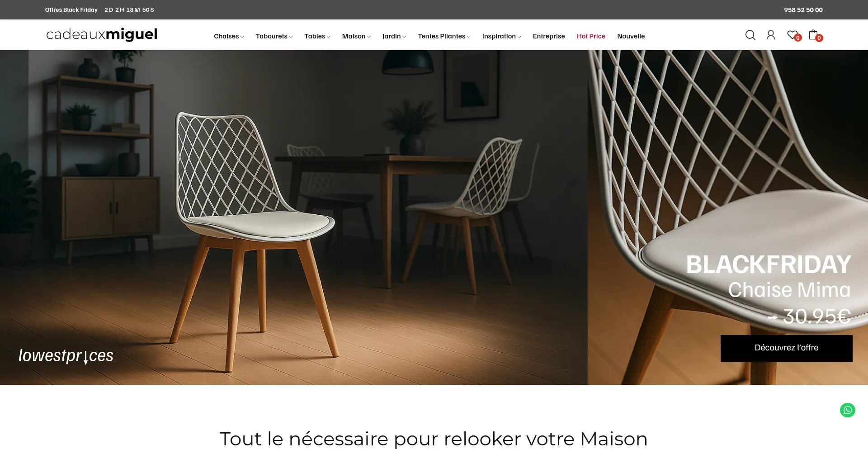The width and height of the screenshot is (868, 449).
Task: Open the search magnifier icon
Action: [750, 35]
